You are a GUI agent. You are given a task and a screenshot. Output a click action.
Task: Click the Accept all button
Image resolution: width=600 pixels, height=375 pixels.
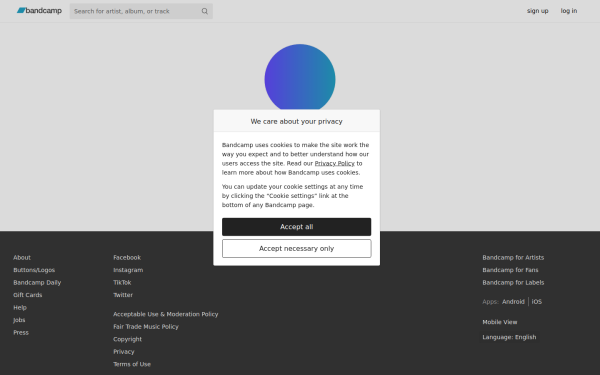(297, 227)
